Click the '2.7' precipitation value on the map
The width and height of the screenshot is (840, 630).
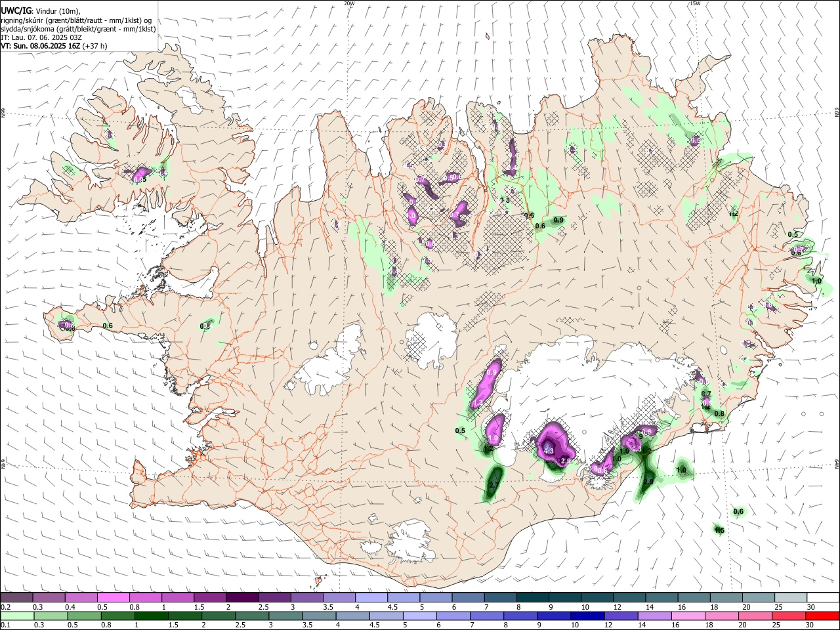pos(494,485)
